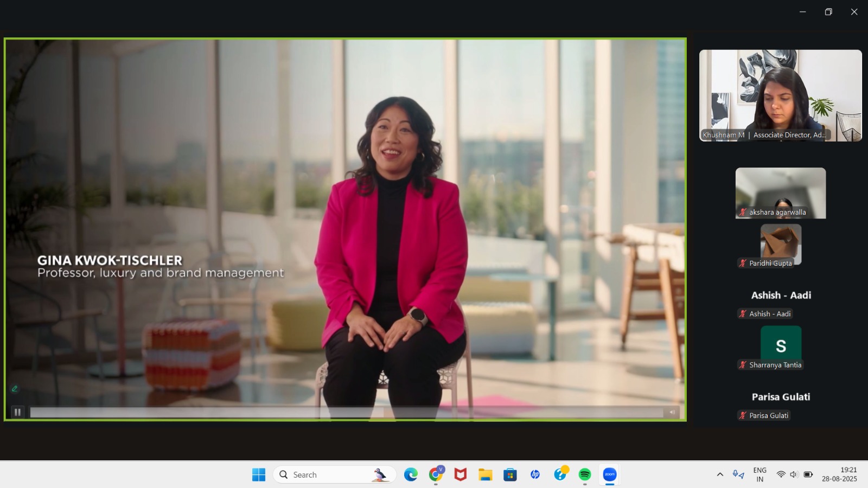Open Microsoft Edge from the taskbar

point(411,475)
